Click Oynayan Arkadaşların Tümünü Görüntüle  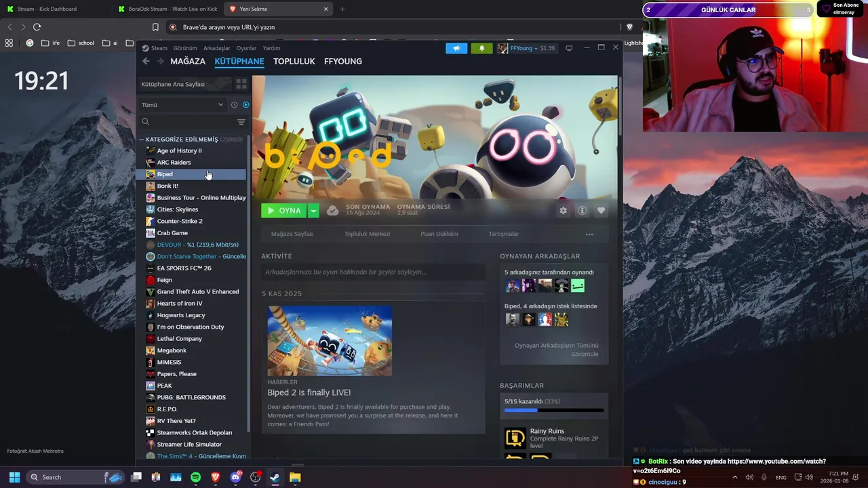point(556,350)
